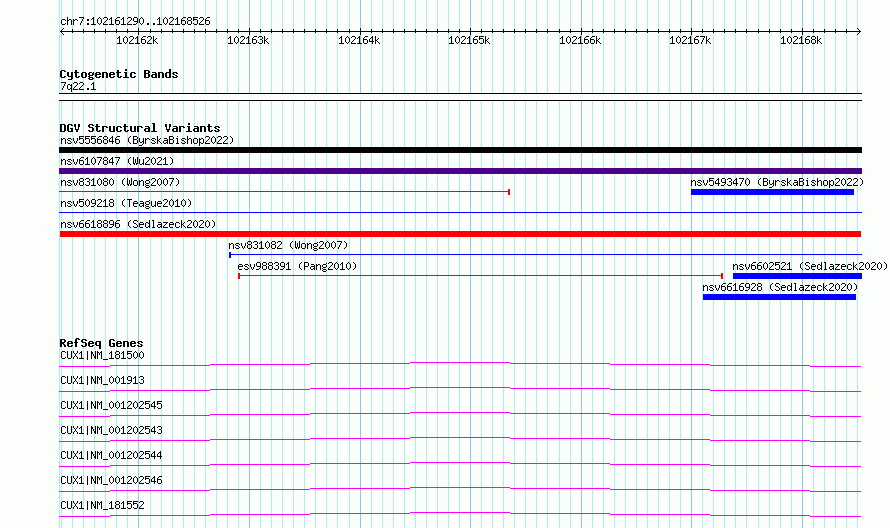Screen dimensions: 890x528
Task: Select variant label nsv6602521 (Sedlazeck2020)
Action: coord(809,266)
